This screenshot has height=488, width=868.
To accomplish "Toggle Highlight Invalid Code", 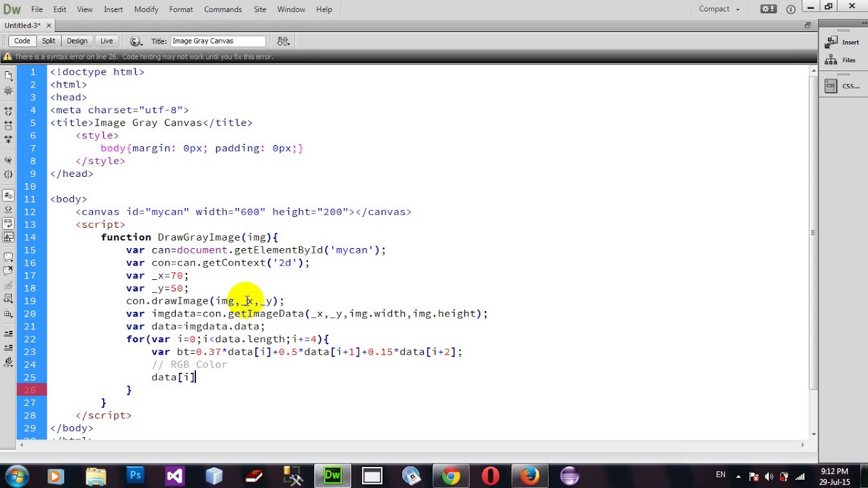I will (8, 209).
